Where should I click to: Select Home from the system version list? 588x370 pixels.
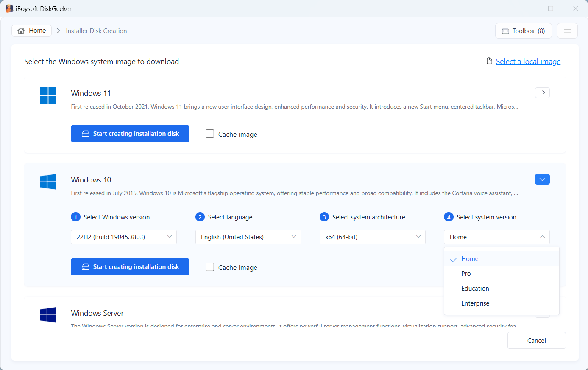point(502,259)
